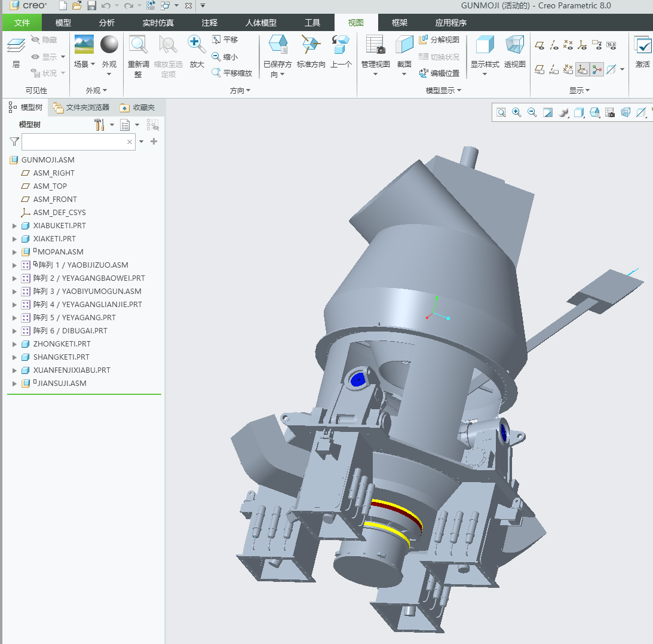
Task: Toggle spin center display in ribbon
Action: coord(597,70)
